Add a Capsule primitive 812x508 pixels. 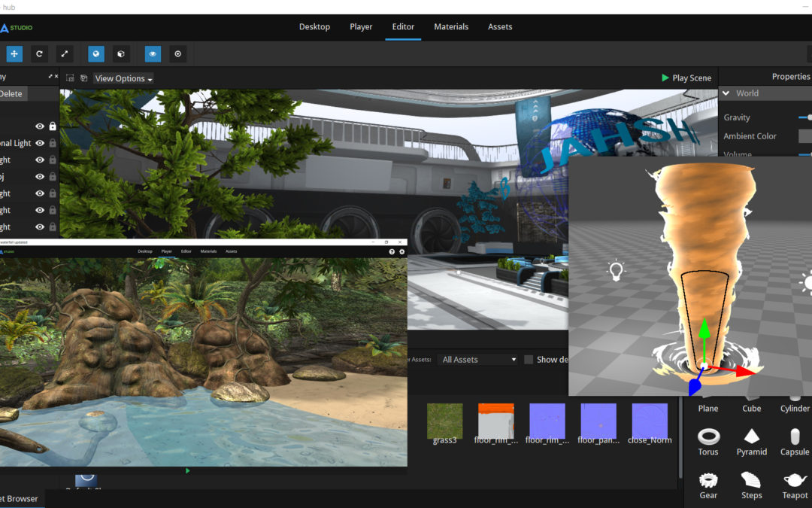[795, 442]
